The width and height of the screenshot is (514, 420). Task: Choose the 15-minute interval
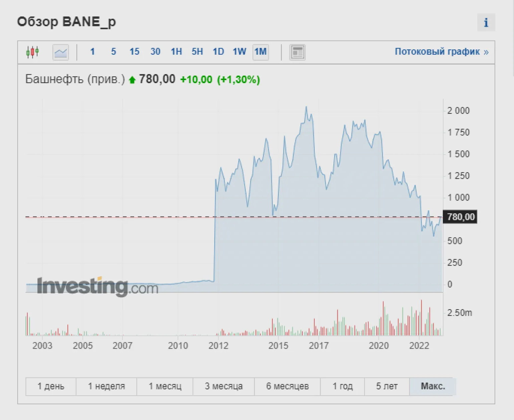click(x=134, y=52)
